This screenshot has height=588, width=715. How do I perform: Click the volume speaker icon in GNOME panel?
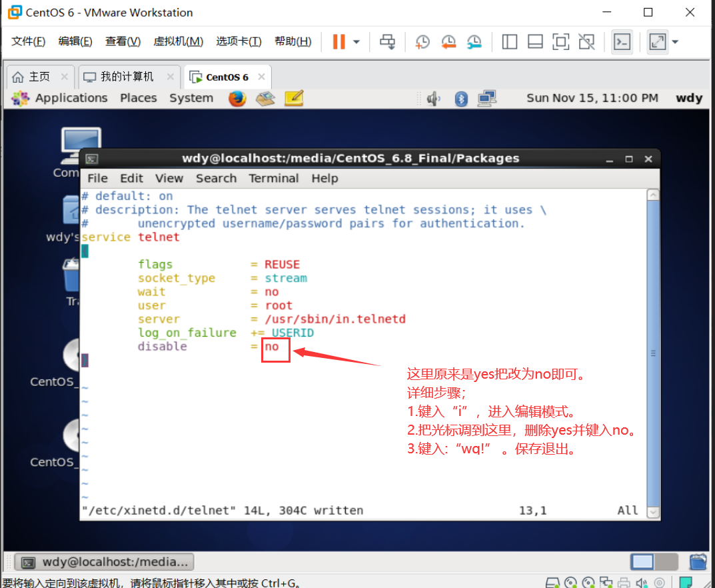tap(433, 98)
